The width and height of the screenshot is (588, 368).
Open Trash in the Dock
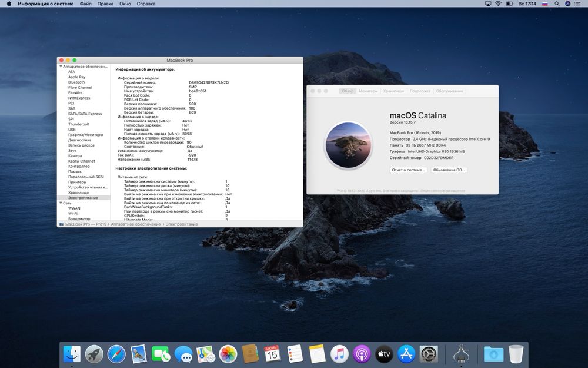[x=516, y=354]
